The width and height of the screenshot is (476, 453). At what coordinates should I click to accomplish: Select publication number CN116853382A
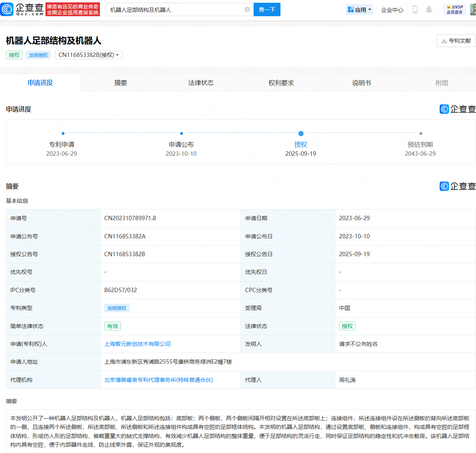pyautogui.click(x=125, y=236)
